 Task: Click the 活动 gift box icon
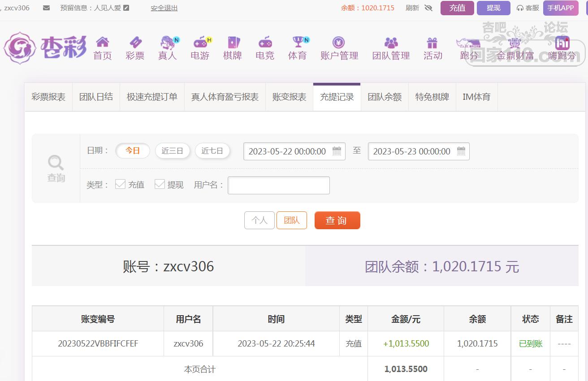432,43
